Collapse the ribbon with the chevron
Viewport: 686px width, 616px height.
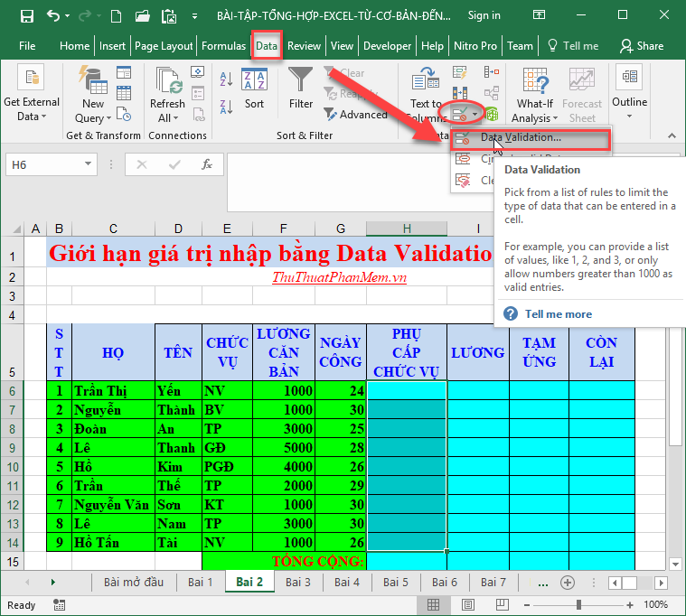point(672,136)
